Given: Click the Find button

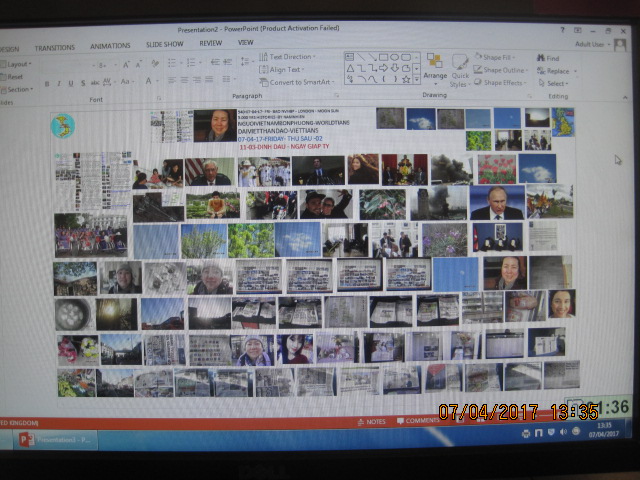Looking at the screenshot, I should (548, 58).
